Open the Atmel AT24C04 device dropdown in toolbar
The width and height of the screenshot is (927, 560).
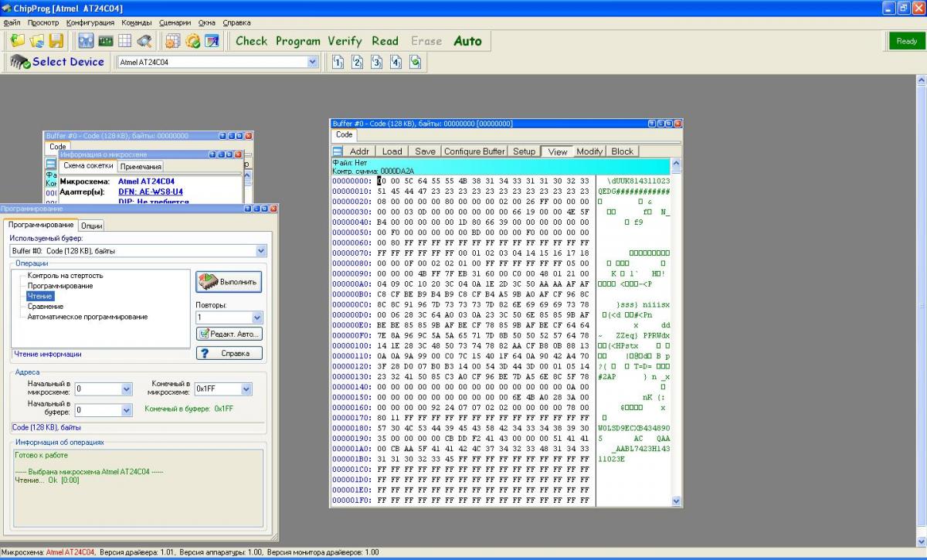coord(313,62)
